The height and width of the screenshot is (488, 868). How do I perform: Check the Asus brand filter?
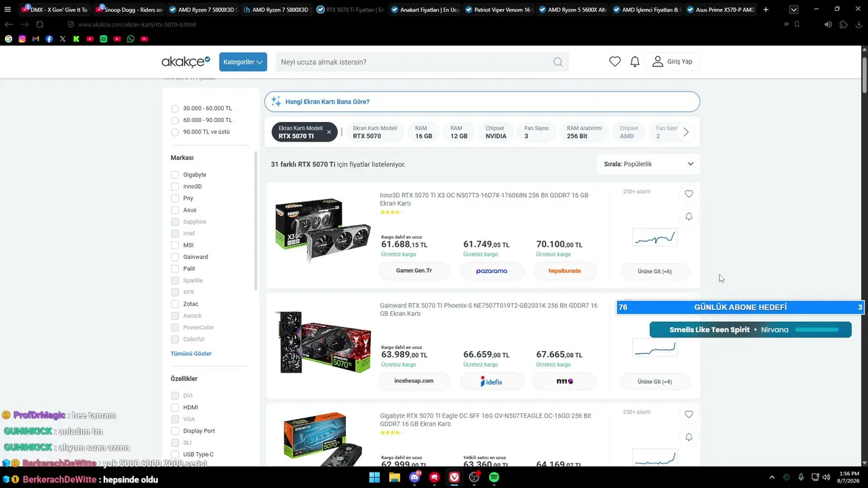coord(175,210)
